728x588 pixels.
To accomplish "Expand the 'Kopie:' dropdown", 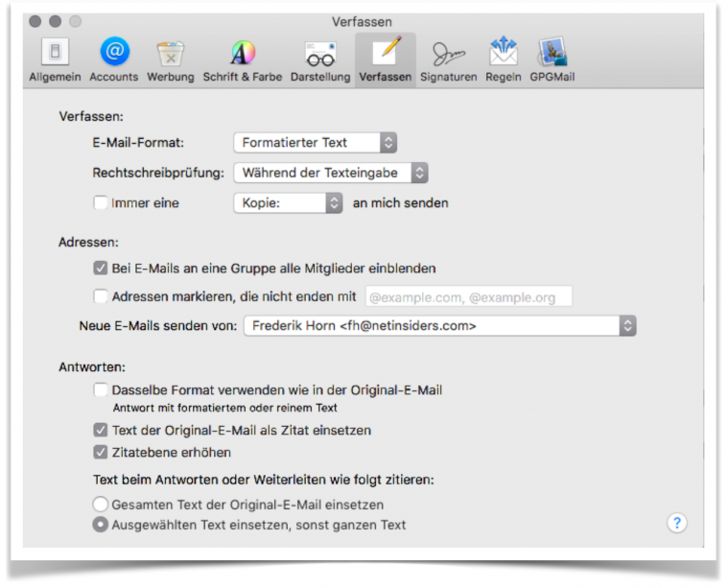I will [x=288, y=202].
